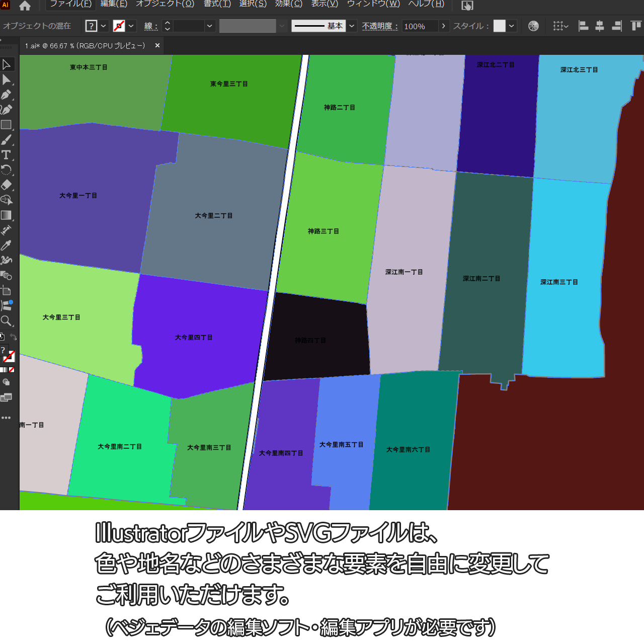
Task: Click the graphic style swatch
Action: 499,26
